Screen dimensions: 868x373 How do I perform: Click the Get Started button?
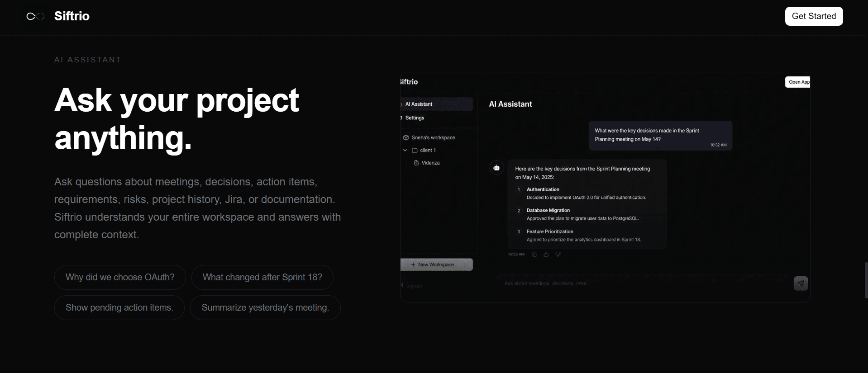814,16
